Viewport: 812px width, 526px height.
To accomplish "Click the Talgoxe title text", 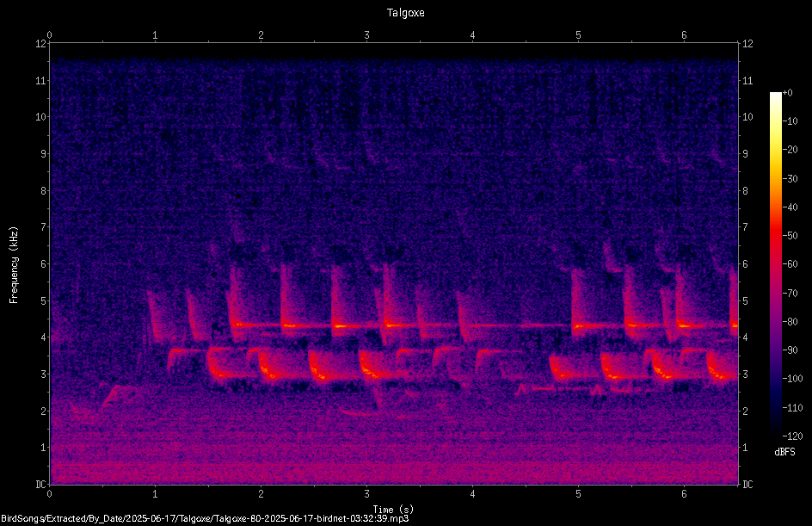I will [405, 13].
